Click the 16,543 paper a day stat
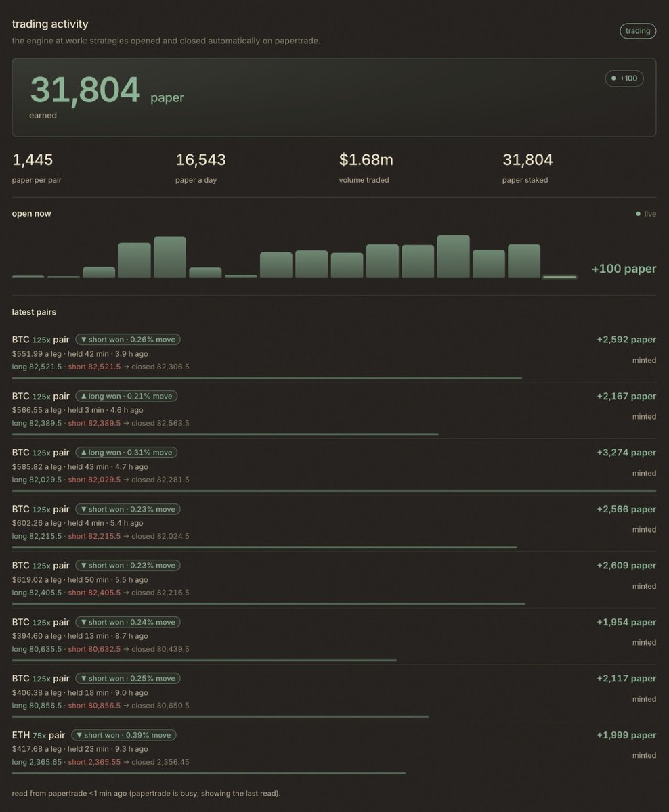 click(201, 168)
